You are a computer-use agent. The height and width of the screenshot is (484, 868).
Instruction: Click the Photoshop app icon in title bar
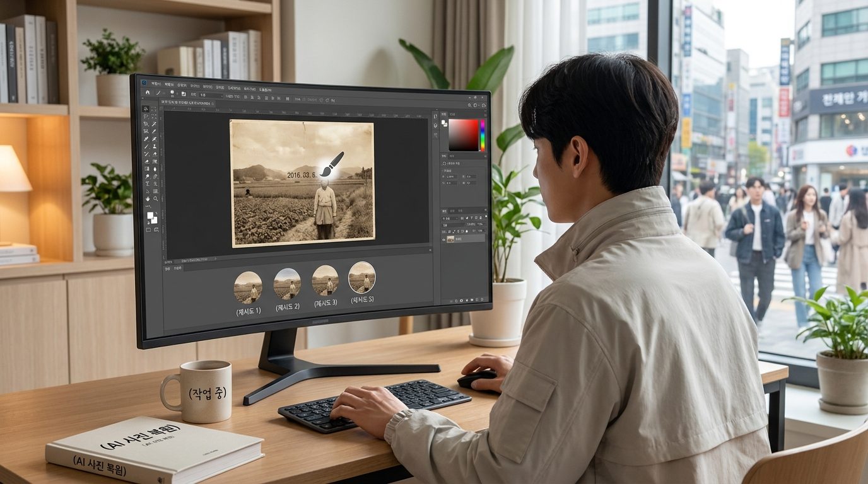144,83
